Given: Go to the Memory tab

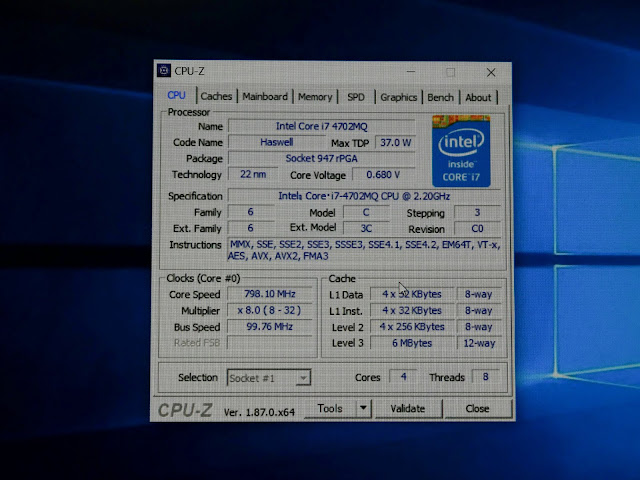Looking at the screenshot, I should [315, 97].
